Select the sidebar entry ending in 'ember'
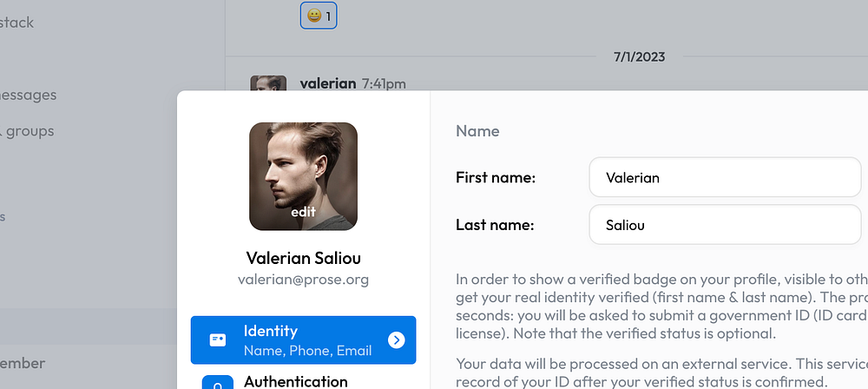 [x=23, y=363]
